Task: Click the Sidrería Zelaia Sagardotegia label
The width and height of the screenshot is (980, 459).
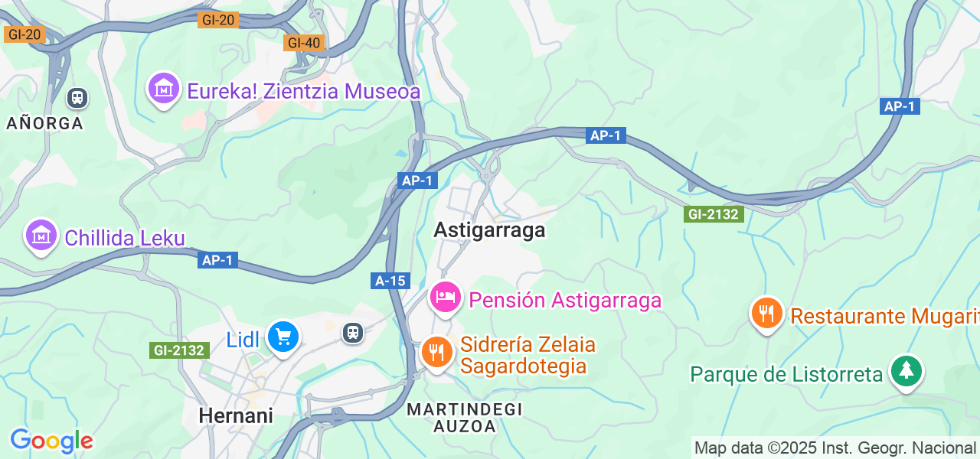Action: 528,355
